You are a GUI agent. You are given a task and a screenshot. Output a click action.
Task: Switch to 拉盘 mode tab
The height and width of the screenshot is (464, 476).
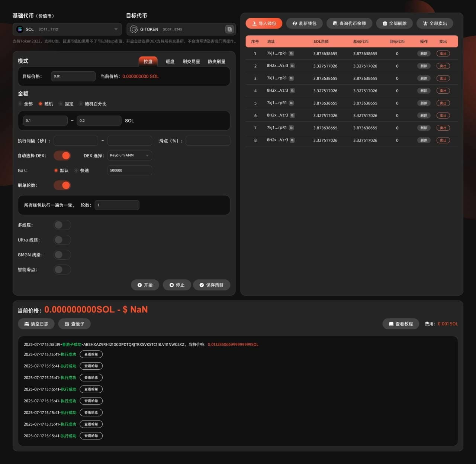point(148,61)
